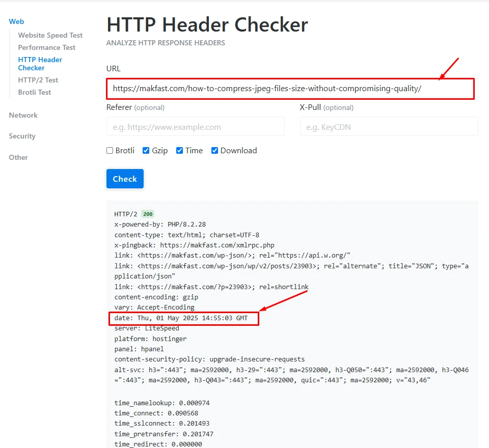The height and width of the screenshot is (448, 489).
Task: Click the 'platform: hostinger' line
Action: (151, 339)
